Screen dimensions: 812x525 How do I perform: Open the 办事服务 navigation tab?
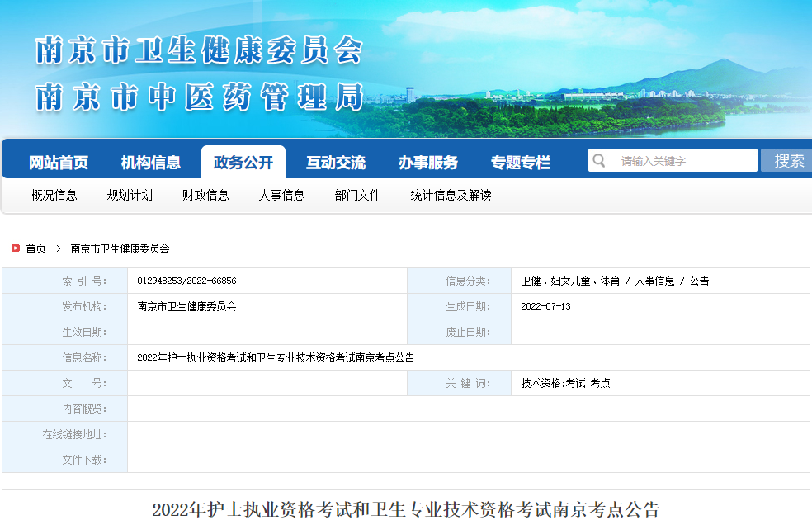[428, 163]
